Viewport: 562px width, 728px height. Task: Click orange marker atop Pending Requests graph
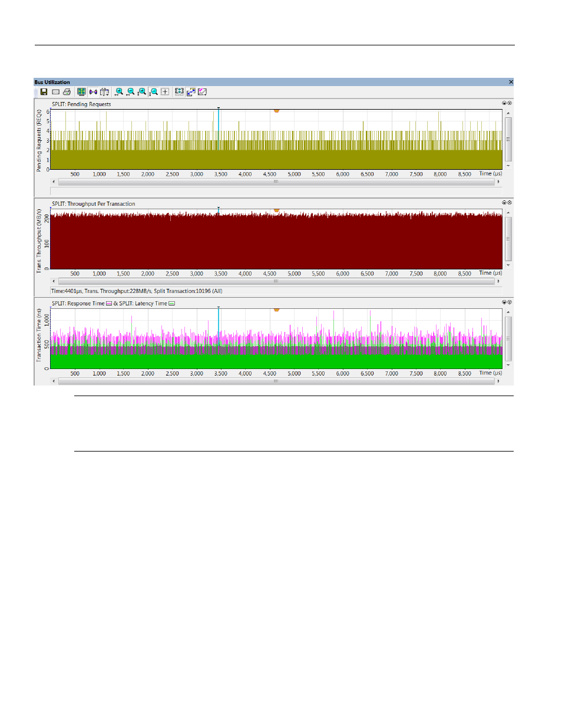276,110
